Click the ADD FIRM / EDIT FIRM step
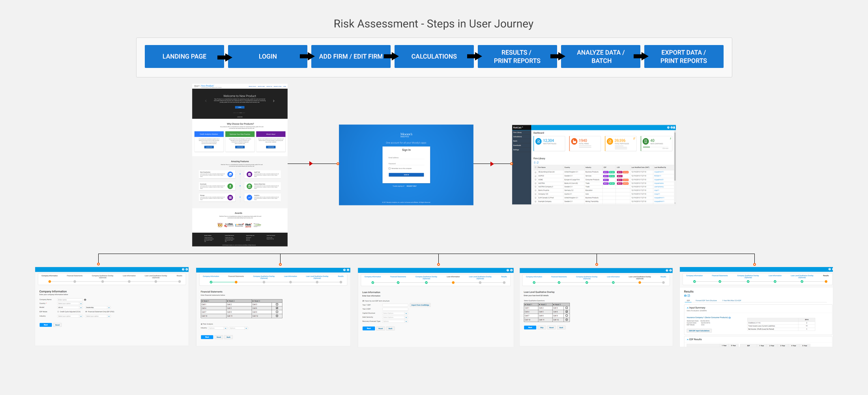The image size is (868, 395). coord(351,56)
